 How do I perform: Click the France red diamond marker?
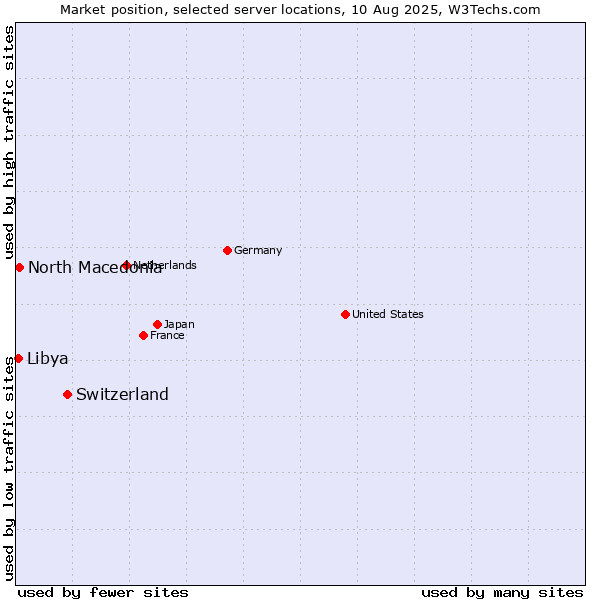coord(143,336)
